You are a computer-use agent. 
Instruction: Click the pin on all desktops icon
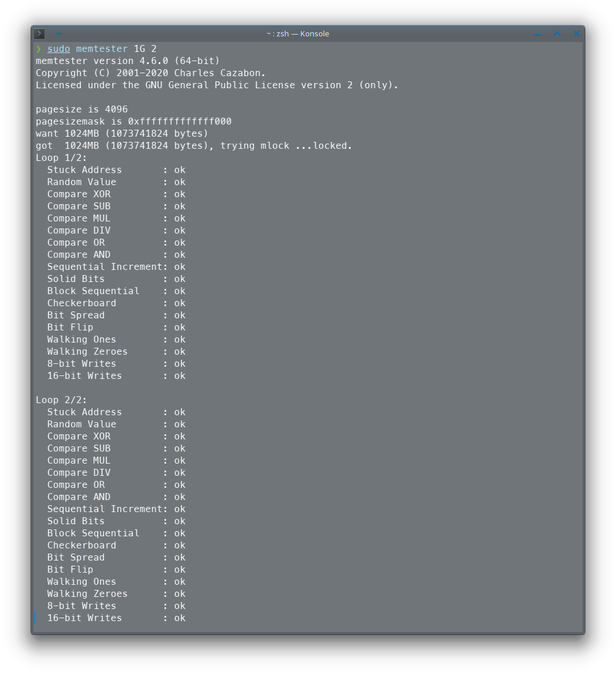coord(59,33)
